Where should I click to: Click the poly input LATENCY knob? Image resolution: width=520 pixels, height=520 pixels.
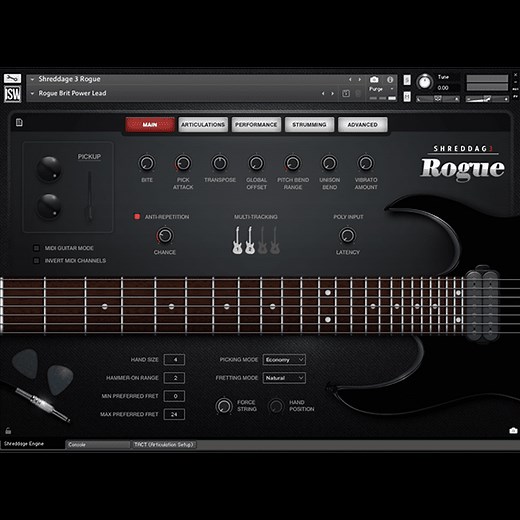(x=347, y=236)
